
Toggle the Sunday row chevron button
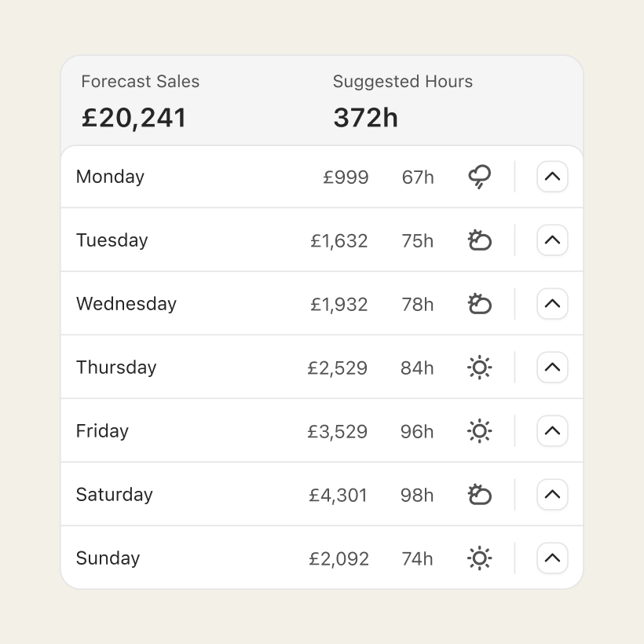pos(552,558)
